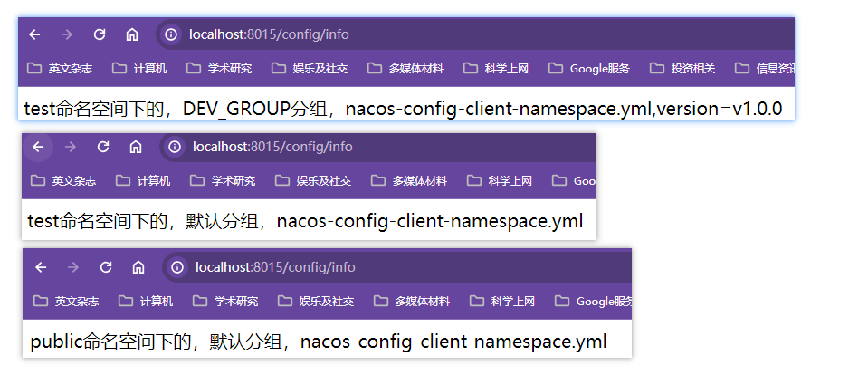Click 计算机 bookmark folder in the top window
Screen dimensions: 868x366
(x=139, y=68)
